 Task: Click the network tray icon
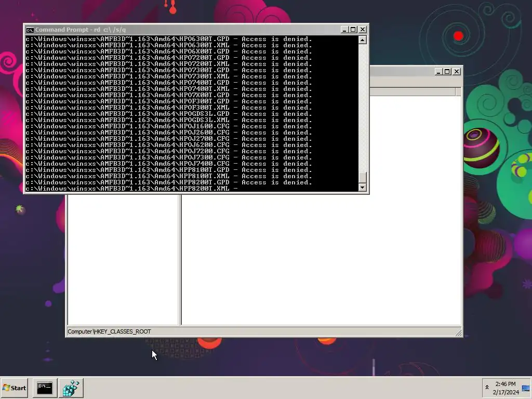(526, 389)
